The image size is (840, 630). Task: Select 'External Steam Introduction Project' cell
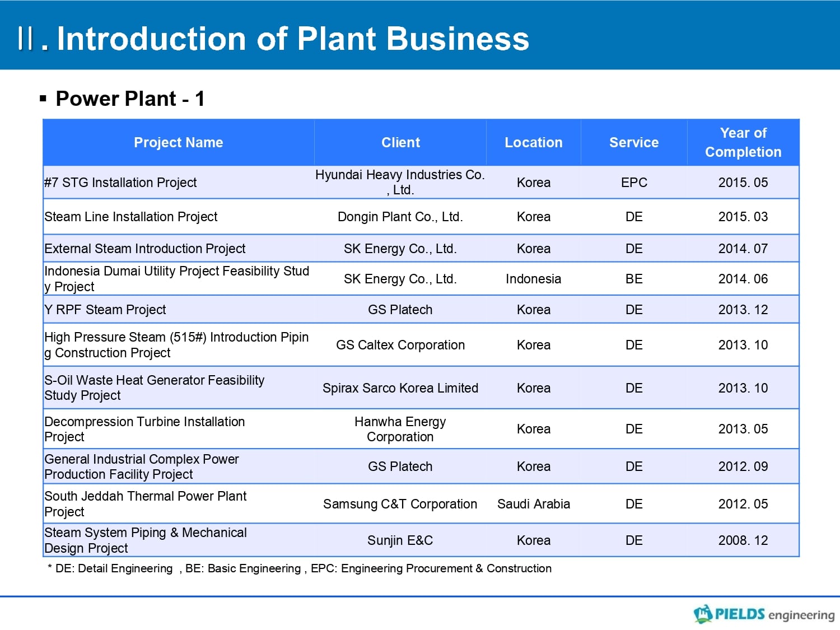tap(179, 249)
